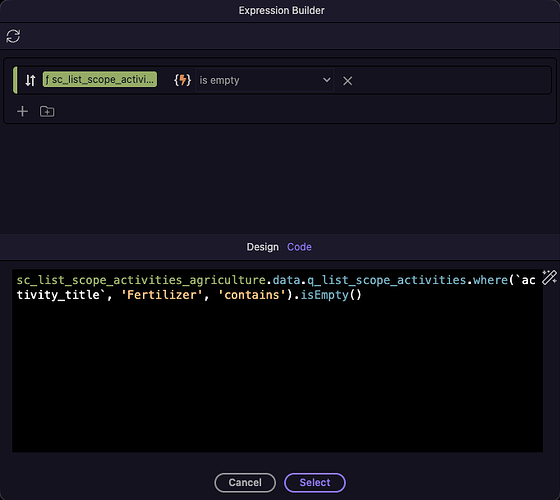This screenshot has height=500, width=560.
Task: Click the Select button
Action: pyautogui.click(x=315, y=482)
